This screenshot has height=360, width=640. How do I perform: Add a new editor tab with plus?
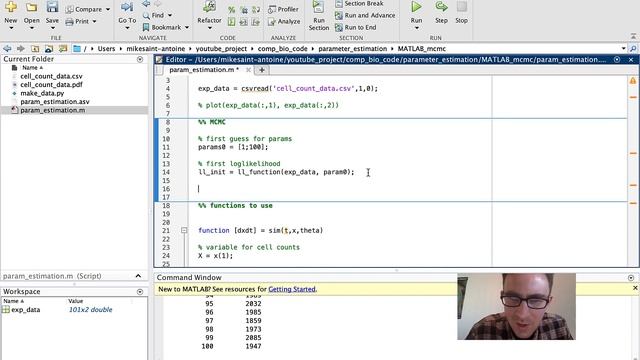tap(262, 70)
